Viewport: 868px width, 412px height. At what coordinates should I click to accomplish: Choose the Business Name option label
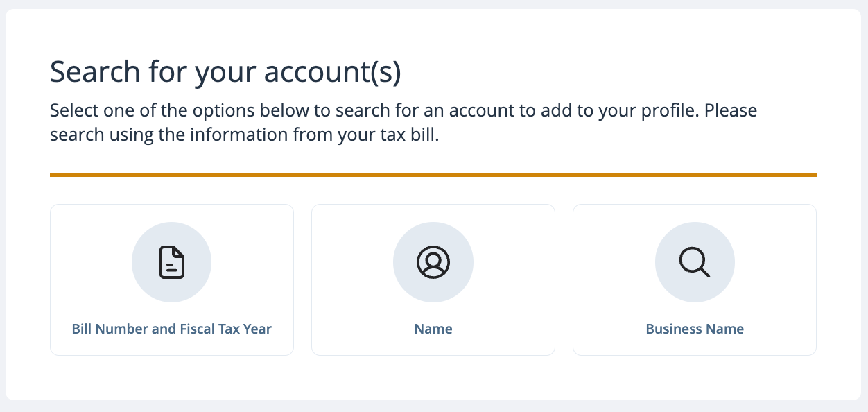[x=695, y=329]
